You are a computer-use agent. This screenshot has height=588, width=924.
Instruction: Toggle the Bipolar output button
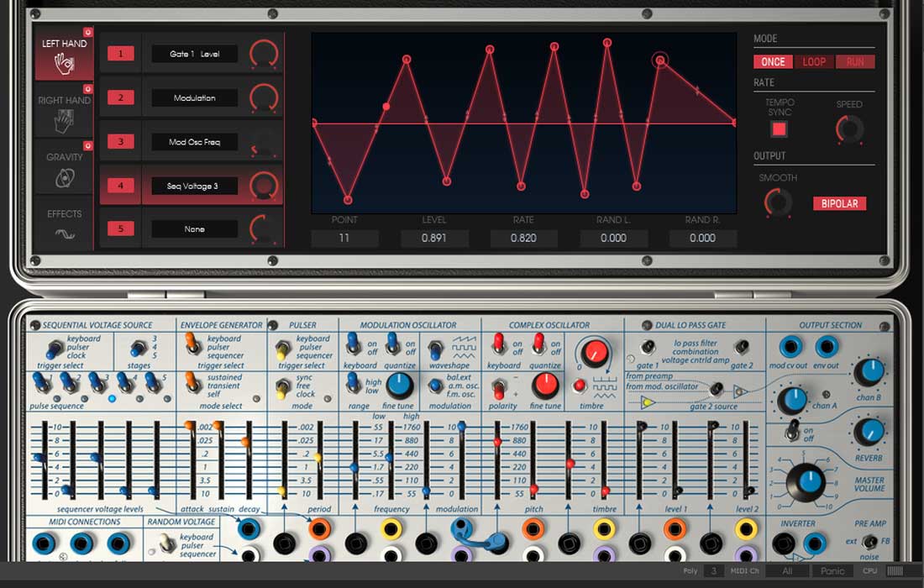pos(839,203)
